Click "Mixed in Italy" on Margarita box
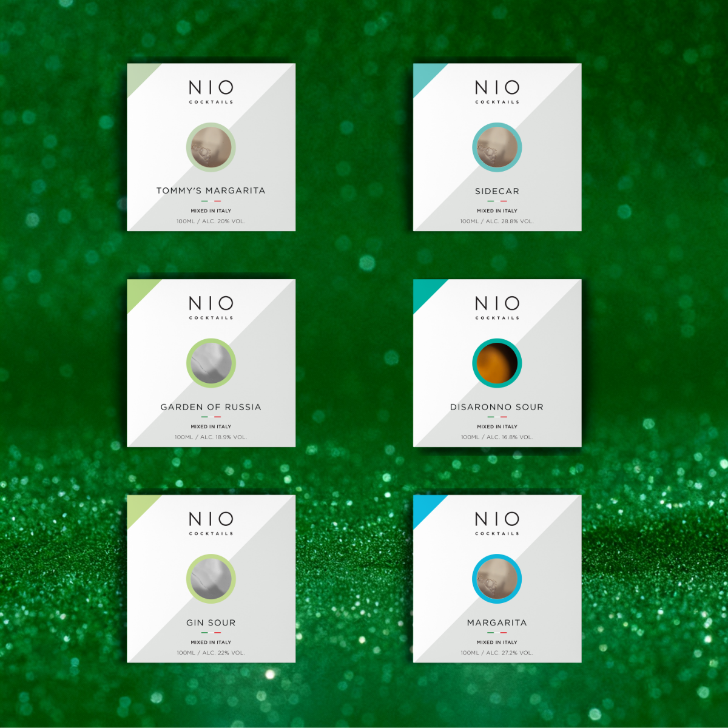The image size is (728, 728). tap(497, 642)
